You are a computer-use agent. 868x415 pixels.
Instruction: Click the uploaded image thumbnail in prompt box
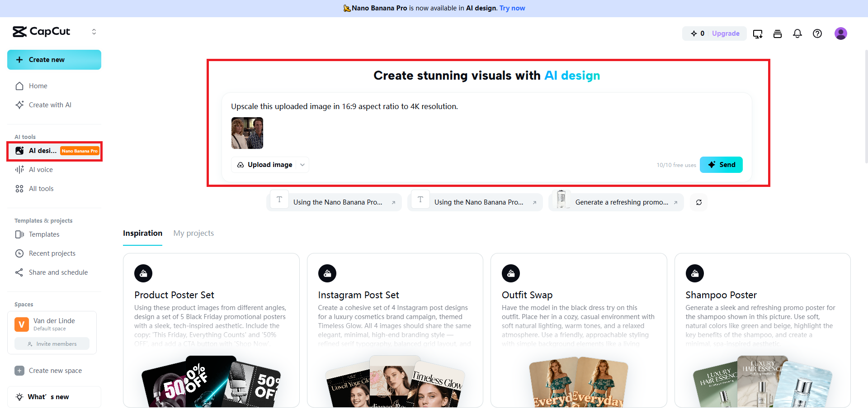click(247, 133)
